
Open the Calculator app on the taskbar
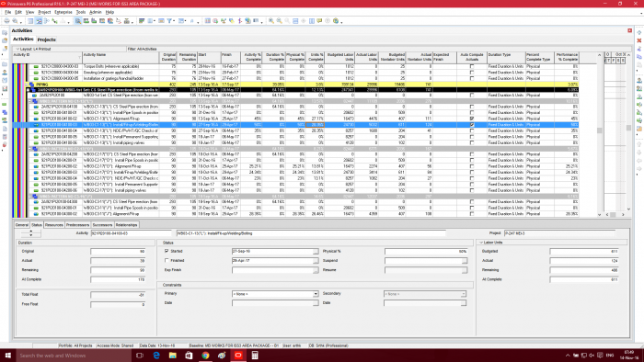click(x=255, y=356)
